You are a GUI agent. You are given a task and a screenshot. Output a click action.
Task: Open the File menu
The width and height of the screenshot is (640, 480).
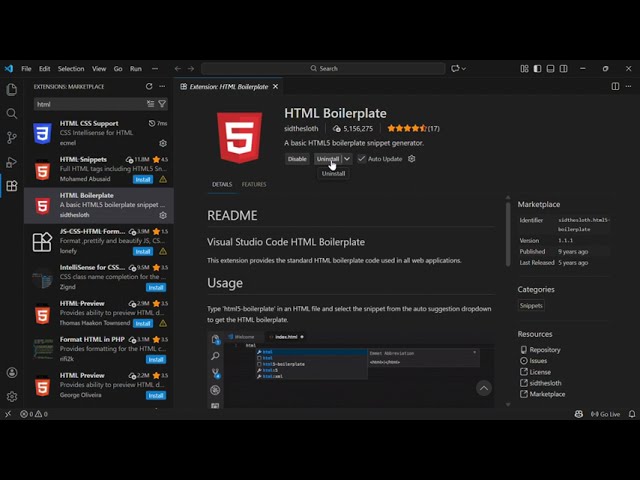pyautogui.click(x=26, y=69)
